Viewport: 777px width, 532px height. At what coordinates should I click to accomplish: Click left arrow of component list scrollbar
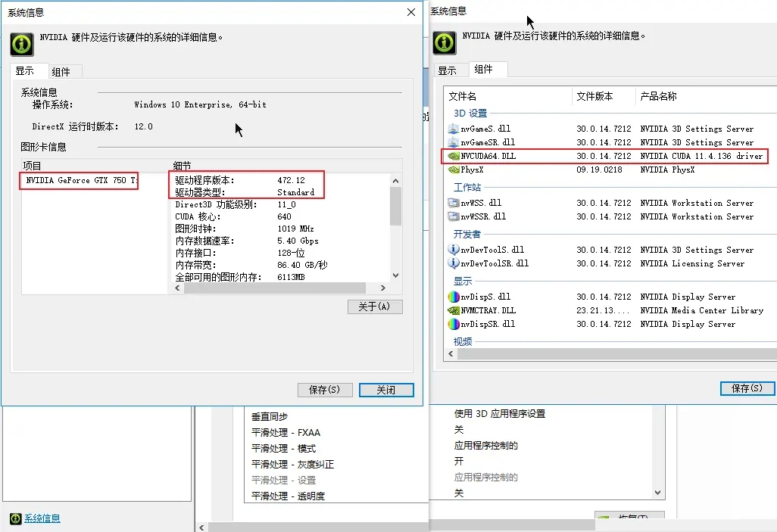click(451, 353)
